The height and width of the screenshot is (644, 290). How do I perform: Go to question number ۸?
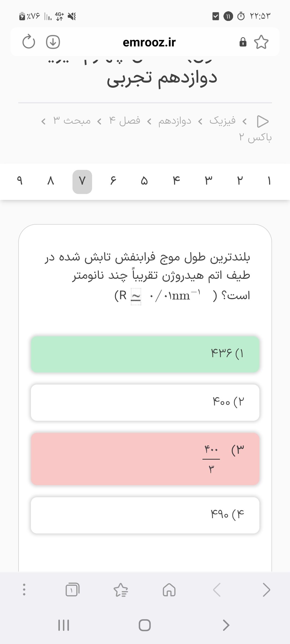click(x=50, y=182)
